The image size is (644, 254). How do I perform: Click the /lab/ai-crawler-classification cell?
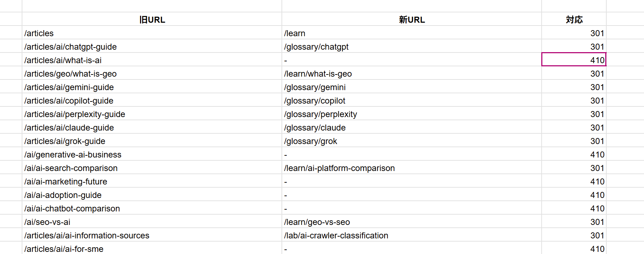pyautogui.click(x=412, y=235)
